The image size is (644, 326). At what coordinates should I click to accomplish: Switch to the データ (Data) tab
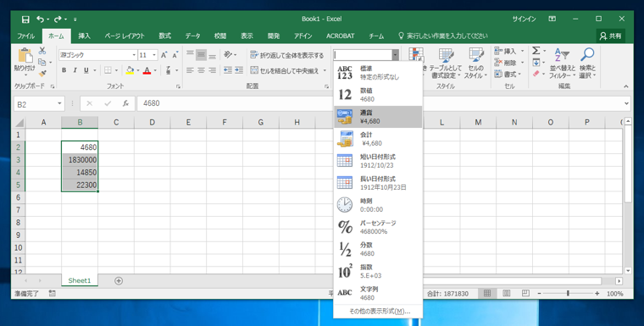coord(192,36)
